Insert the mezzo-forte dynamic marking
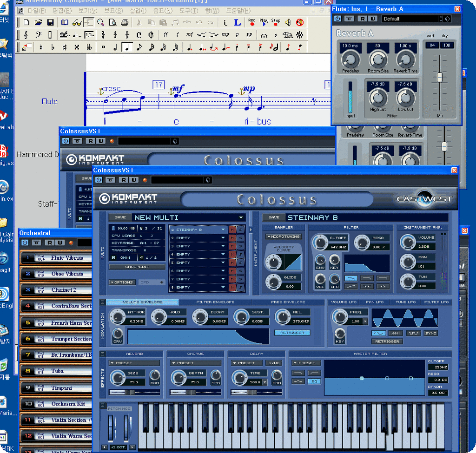This screenshot has height=453, width=476. 189,35
